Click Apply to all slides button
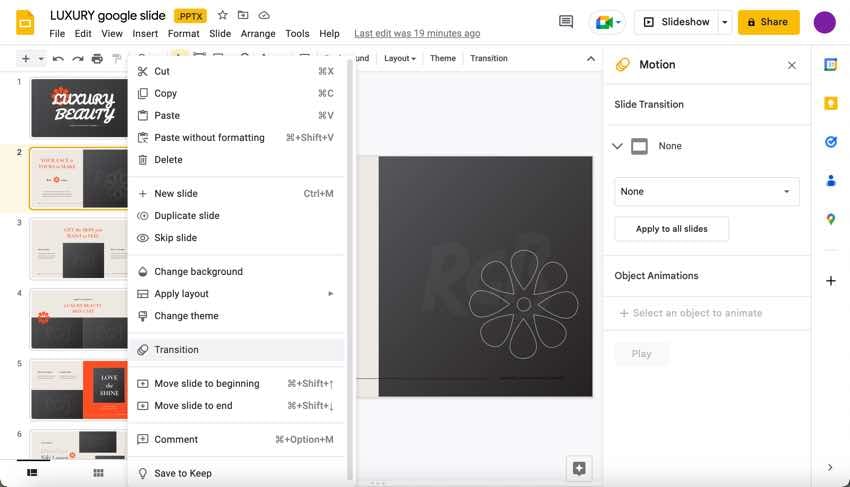The height and width of the screenshot is (487, 850). [671, 229]
